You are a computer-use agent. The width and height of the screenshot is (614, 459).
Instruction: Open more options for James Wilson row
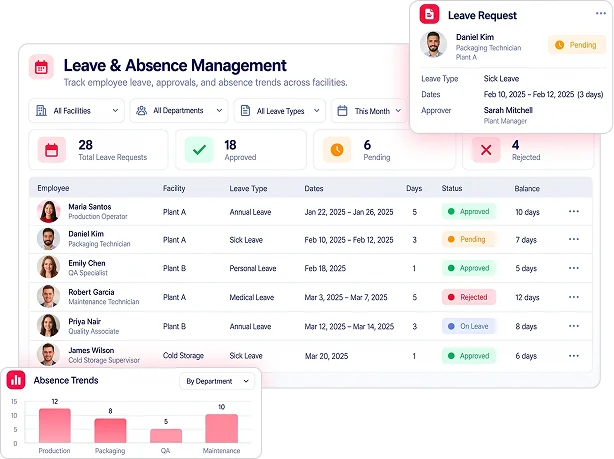point(574,356)
